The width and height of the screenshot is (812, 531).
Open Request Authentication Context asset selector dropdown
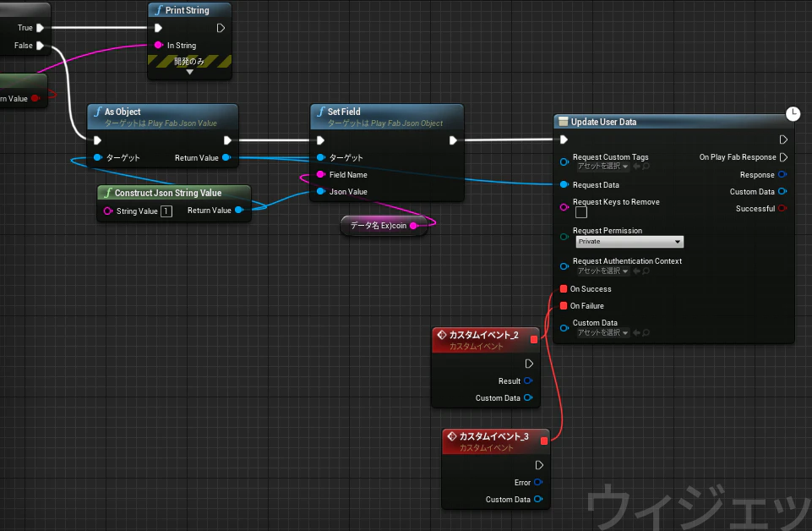coord(602,271)
